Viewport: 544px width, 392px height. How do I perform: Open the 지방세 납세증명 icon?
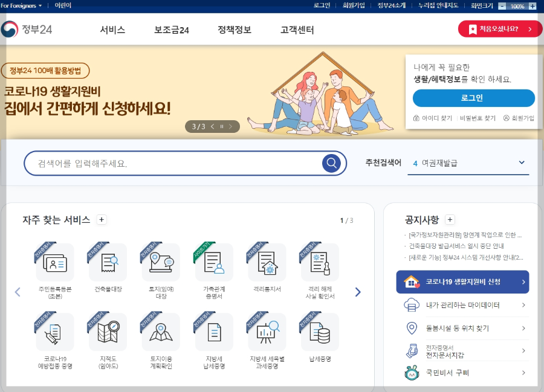tap(214, 332)
